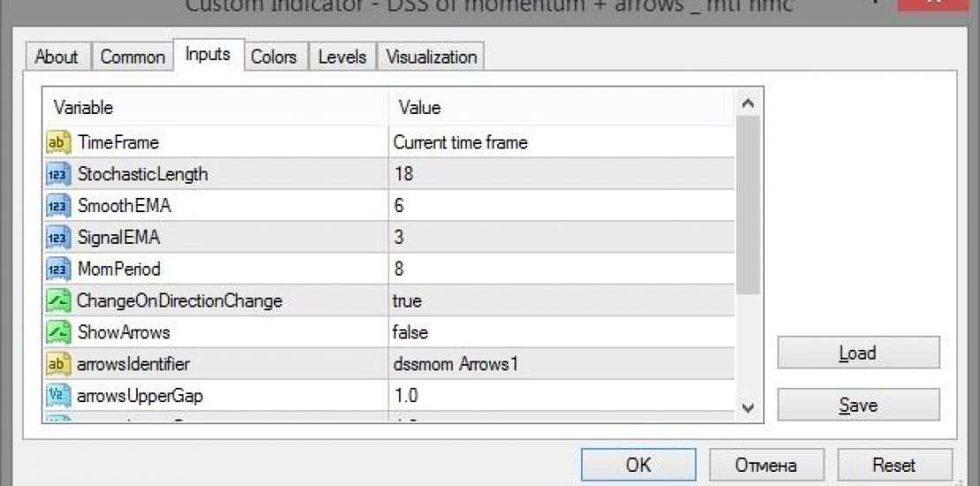980x486 pixels.
Task: Switch to the Colors tab
Action: pos(274,57)
